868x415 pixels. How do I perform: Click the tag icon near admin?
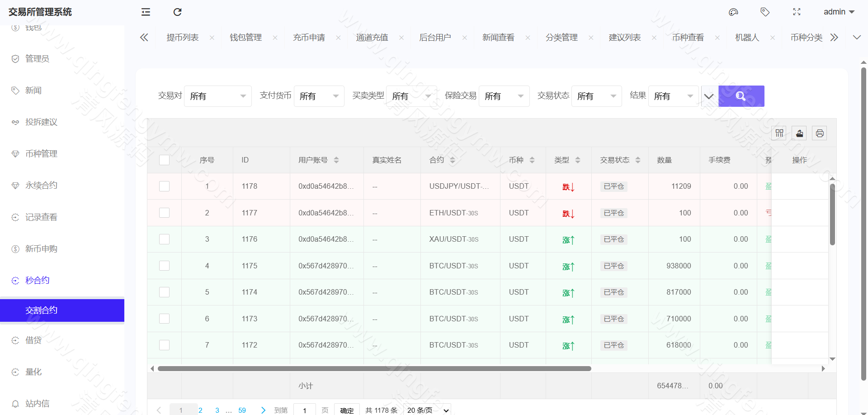point(765,12)
